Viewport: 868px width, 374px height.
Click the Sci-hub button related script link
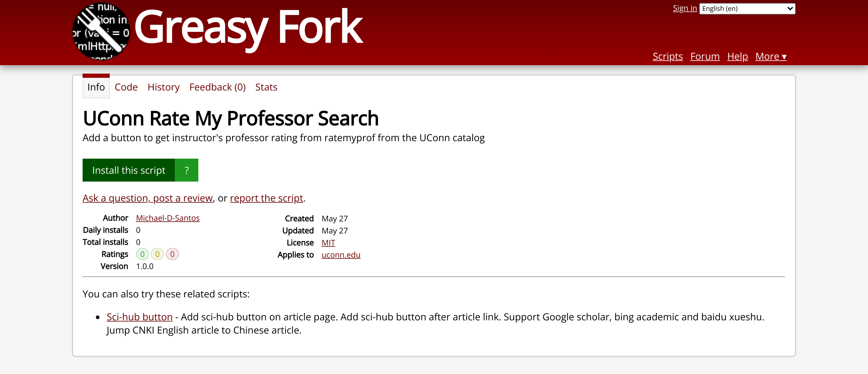pos(140,317)
